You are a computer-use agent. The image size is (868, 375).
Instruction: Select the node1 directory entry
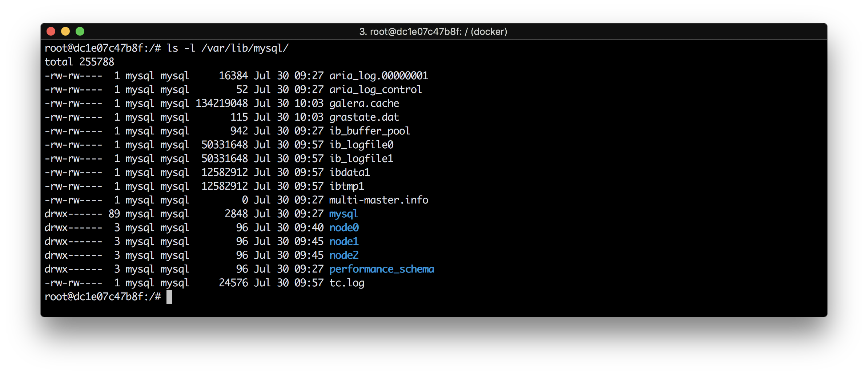tap(344, 241)
